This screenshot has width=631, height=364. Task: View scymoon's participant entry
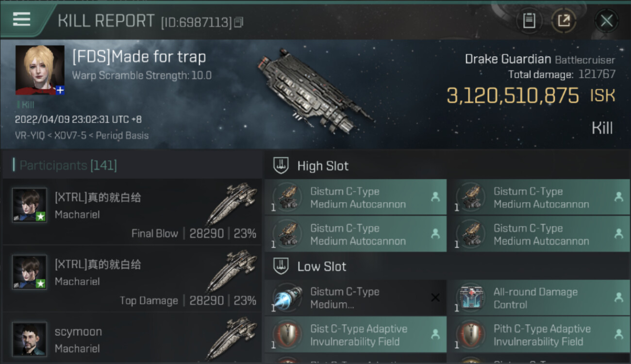[x=132, y=340]
